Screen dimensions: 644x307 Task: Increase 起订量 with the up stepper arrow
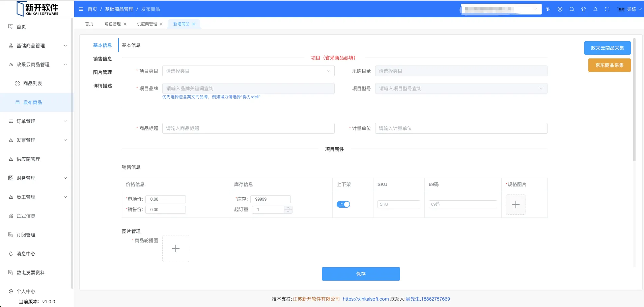(x=288, y=208)
